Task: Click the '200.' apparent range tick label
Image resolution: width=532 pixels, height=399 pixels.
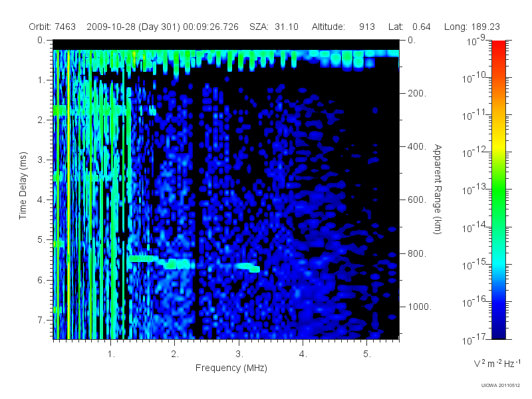Action: pyautogui.click(x=417, y=93)
